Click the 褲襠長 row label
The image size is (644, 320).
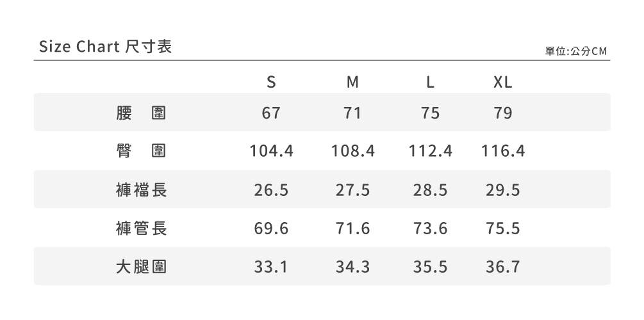pyautogui.click(x=142, y=190)
